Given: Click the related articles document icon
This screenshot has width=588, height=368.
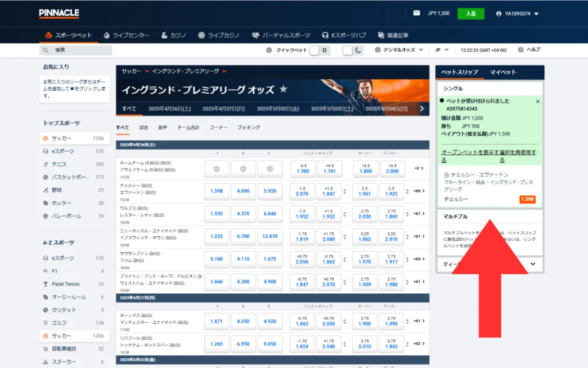Looking at the screenshot, I should [381, 35].
